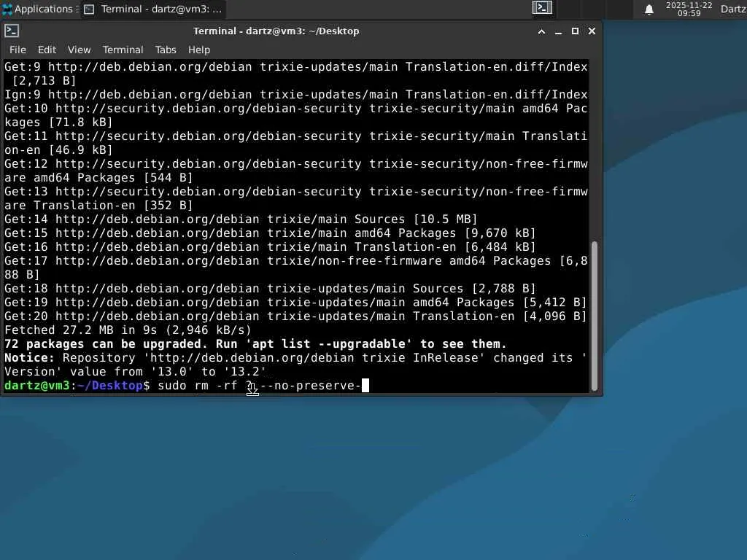Select the Terminal taskbar window button
The image size is (747, 560).
pyautogui.click(x=152, y=9)
